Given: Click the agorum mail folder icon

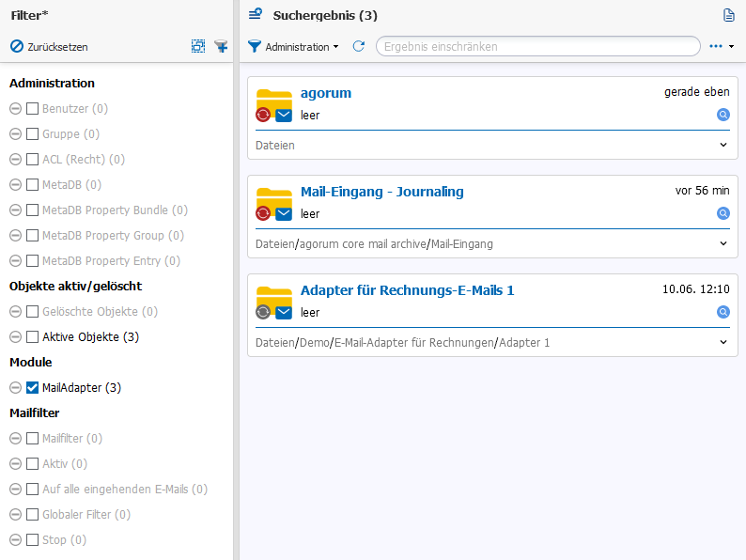Looking at the screenshot, I should (x=273, y=105).
